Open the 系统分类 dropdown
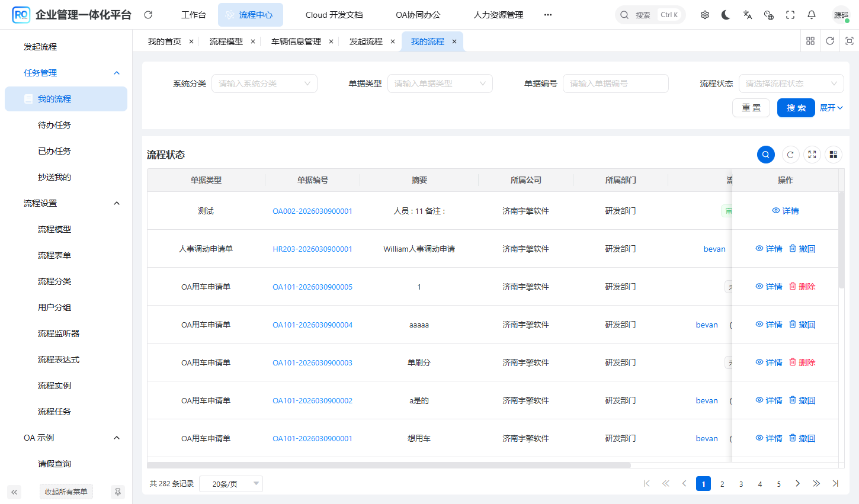Image resolution: width=859 pixels, height=504 pixels. tap(264, 84)
